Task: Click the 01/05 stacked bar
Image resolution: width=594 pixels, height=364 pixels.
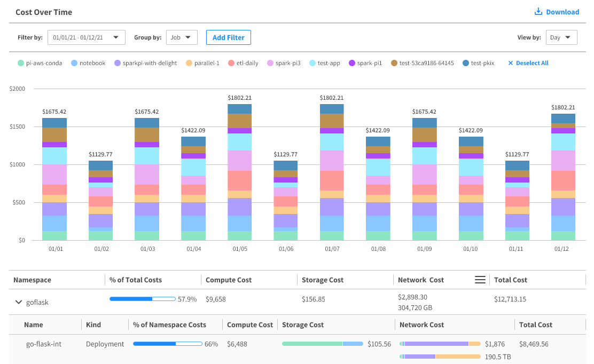Action: 240,172
